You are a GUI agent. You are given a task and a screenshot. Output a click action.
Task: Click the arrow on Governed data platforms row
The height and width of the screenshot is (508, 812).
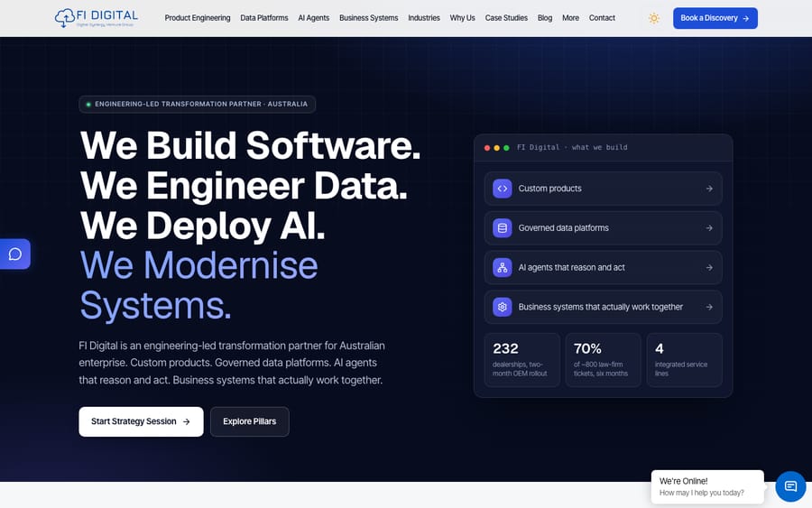click(709, 228)
